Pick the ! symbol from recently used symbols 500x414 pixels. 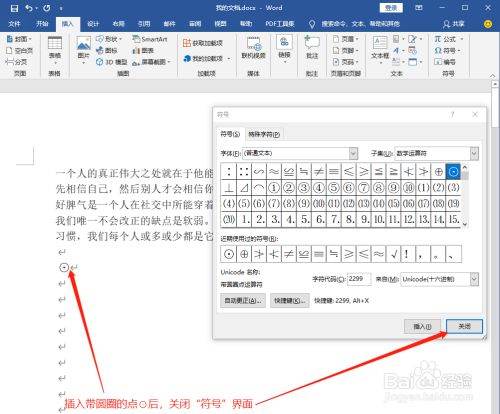click(x=407, y=254)
